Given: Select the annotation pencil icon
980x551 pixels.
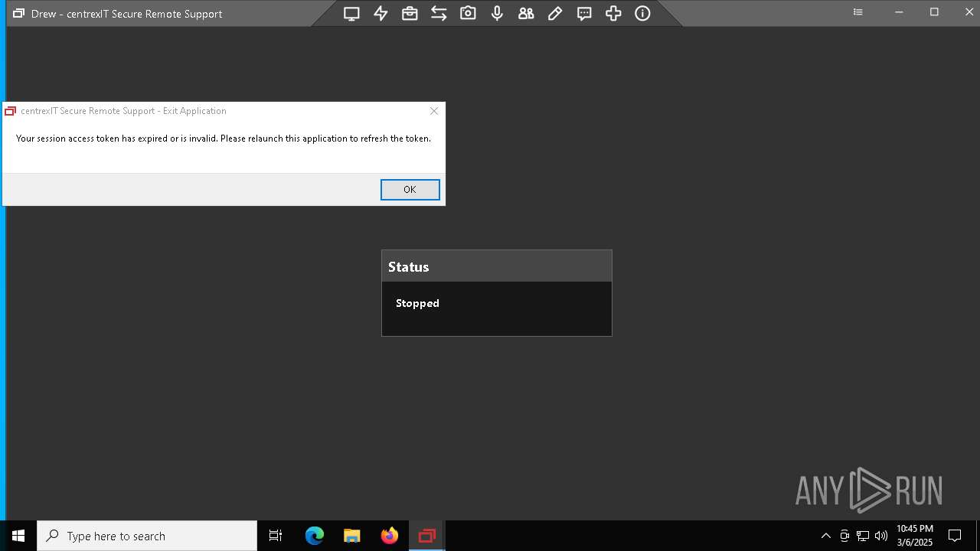Looking at the screenshot, I should coord(555,13).
